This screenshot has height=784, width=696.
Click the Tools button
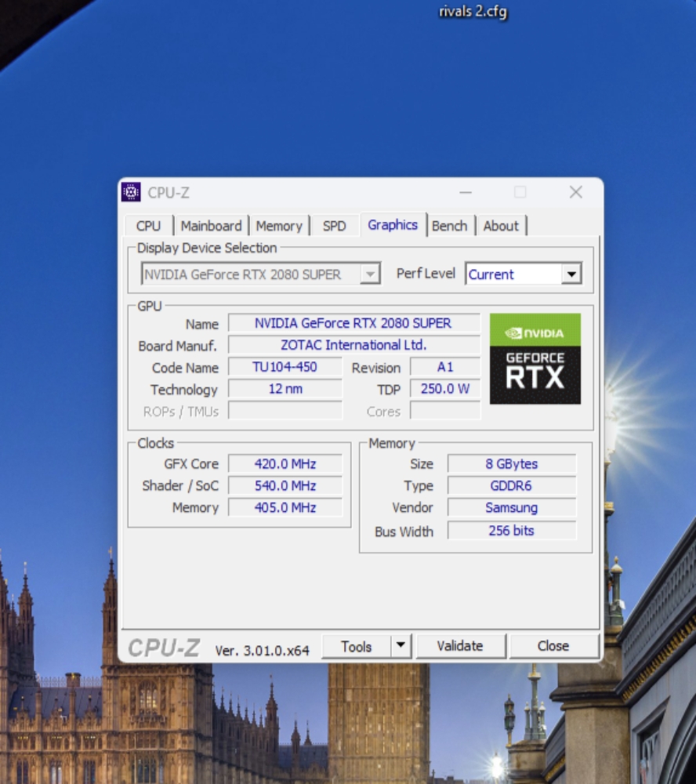356,647
